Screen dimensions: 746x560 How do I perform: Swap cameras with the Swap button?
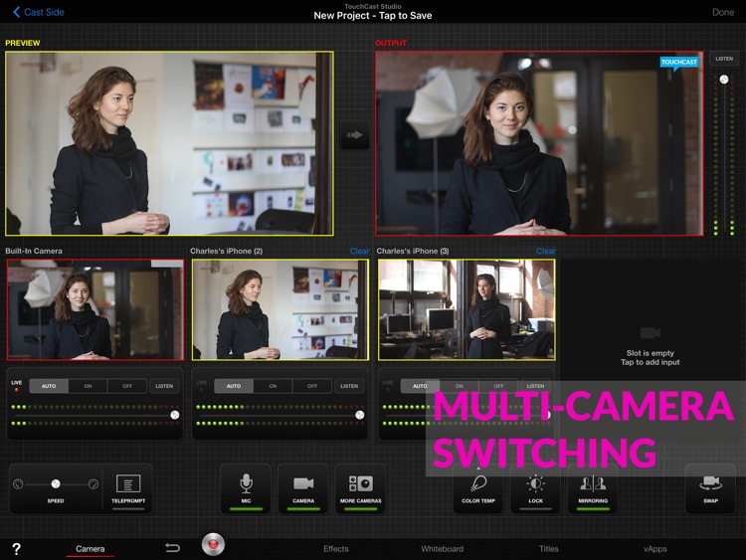710,489
